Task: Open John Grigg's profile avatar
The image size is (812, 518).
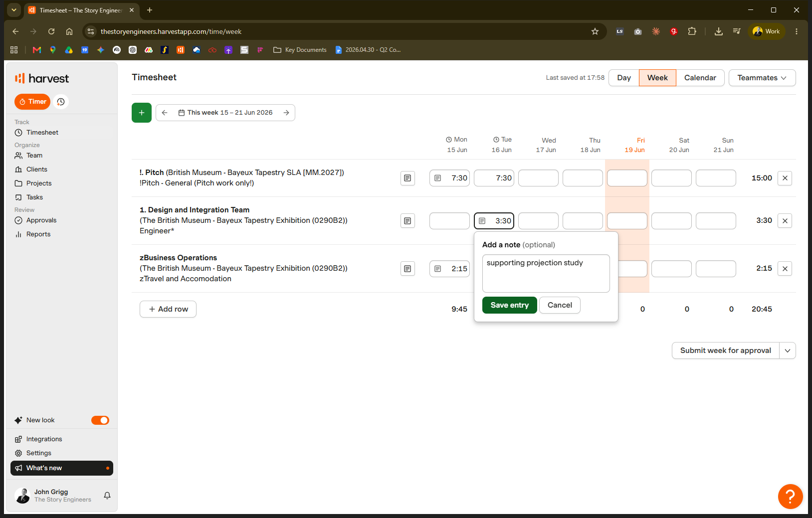Action: point(22,496)
